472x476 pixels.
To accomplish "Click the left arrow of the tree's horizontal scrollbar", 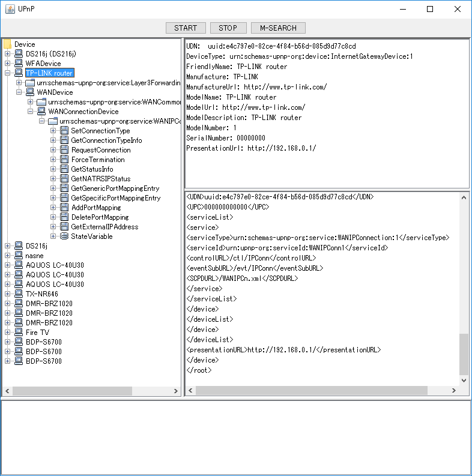I will [8, 391].
